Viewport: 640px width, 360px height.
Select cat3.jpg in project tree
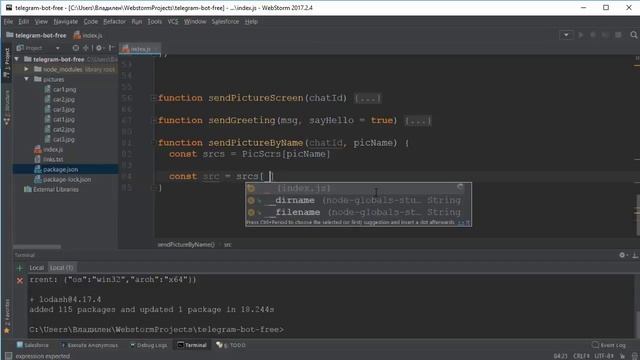pyautogui.click(x=59, y=140)
